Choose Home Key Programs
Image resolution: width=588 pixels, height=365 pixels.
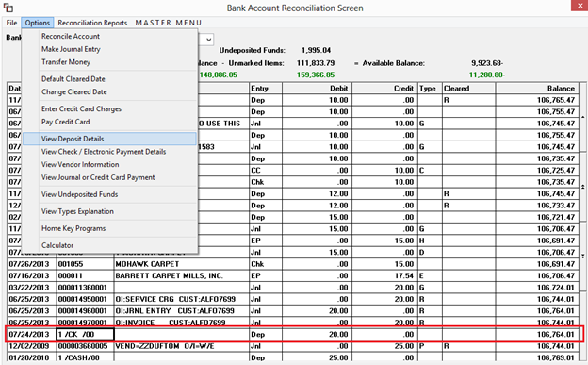coord(73,228)
